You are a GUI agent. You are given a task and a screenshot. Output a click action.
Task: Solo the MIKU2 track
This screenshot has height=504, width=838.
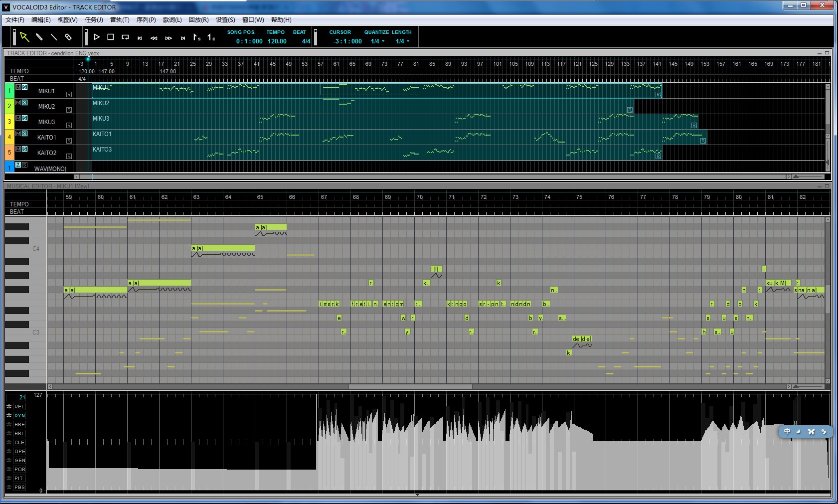(x=25, y=102)
